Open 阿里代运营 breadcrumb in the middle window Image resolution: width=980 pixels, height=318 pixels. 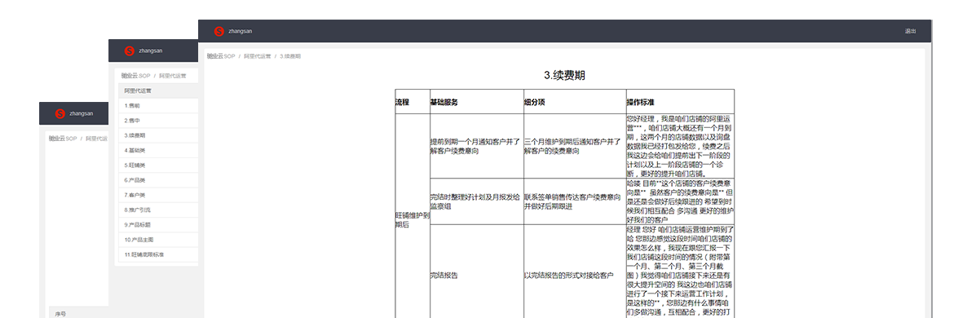173,76
